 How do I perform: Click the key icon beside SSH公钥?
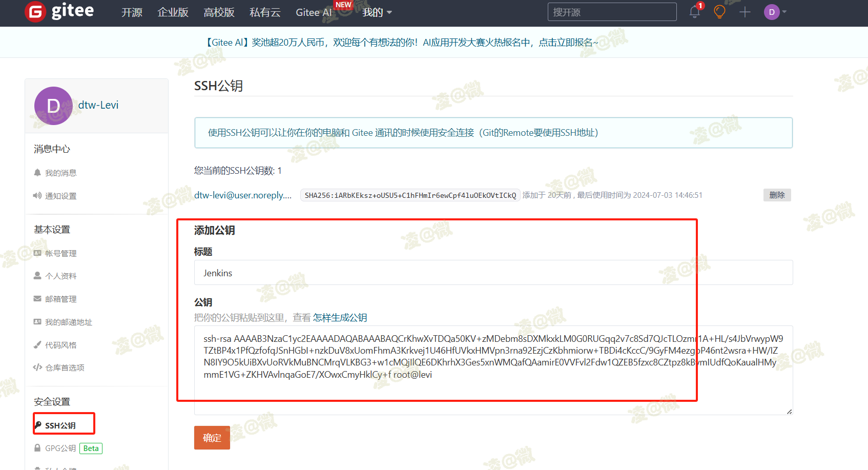point(38,425)
